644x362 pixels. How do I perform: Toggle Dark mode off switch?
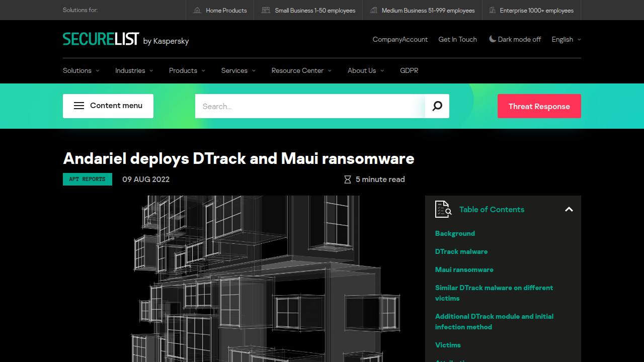coord(515,39)
